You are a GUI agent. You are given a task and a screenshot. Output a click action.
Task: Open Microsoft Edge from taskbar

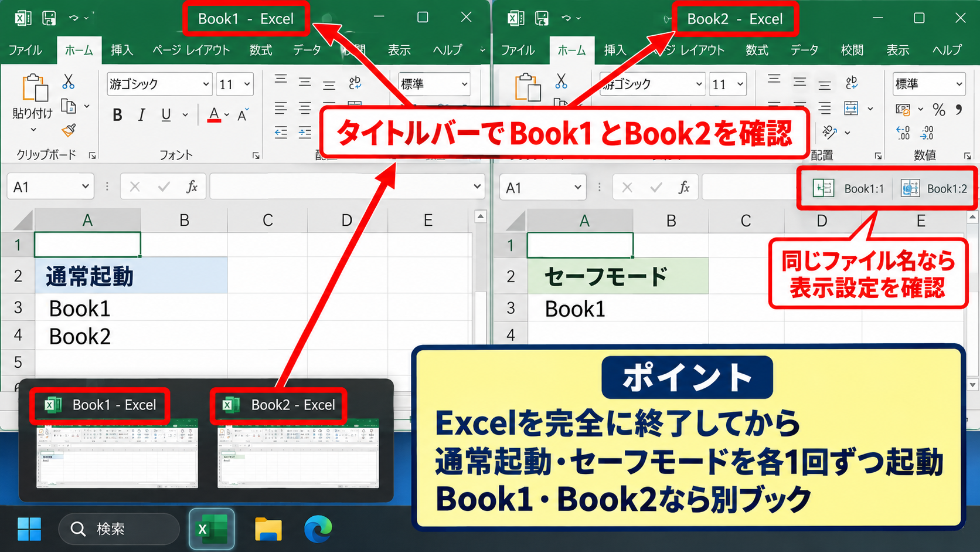[x=318, y=529]
